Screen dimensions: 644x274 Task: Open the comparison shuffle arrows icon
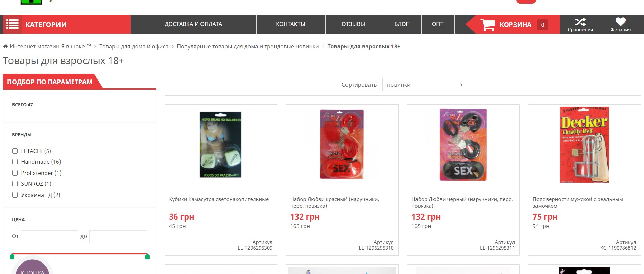[x=580, y=22]
